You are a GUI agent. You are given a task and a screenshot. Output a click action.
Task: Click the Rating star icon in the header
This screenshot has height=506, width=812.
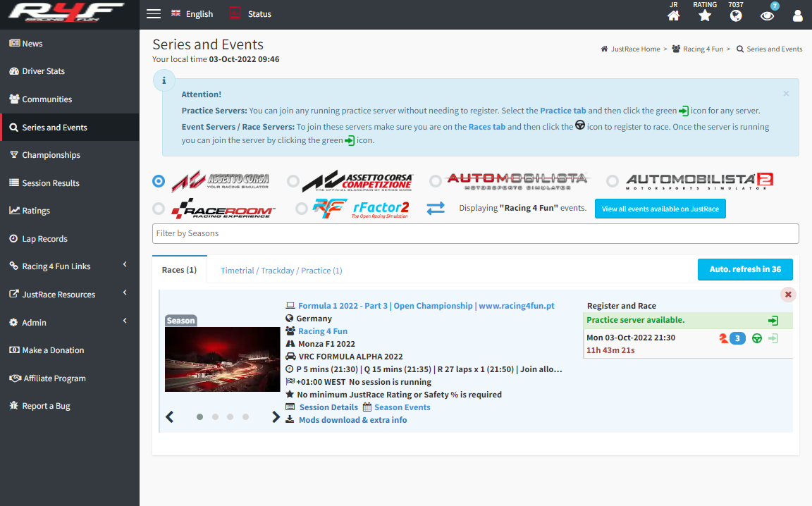(x=705, y=16)
